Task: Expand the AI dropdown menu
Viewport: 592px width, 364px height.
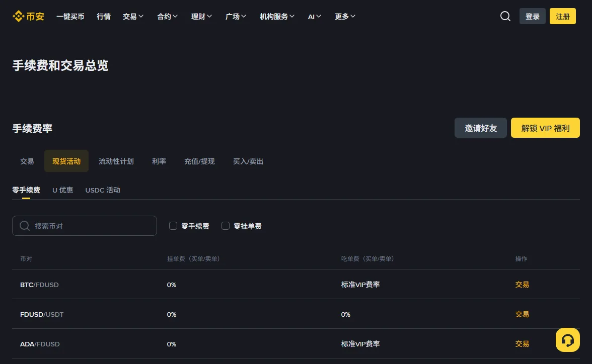Action: 315,17
